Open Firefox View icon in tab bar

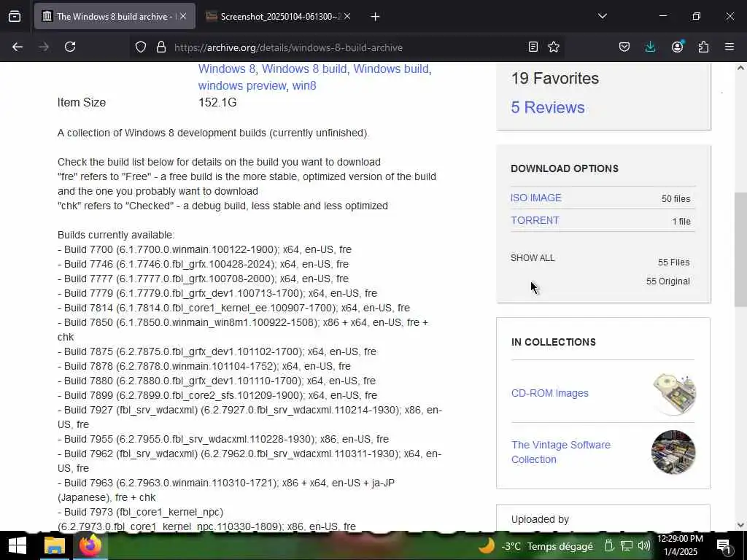pyautogui.click(x=15, y=17)
